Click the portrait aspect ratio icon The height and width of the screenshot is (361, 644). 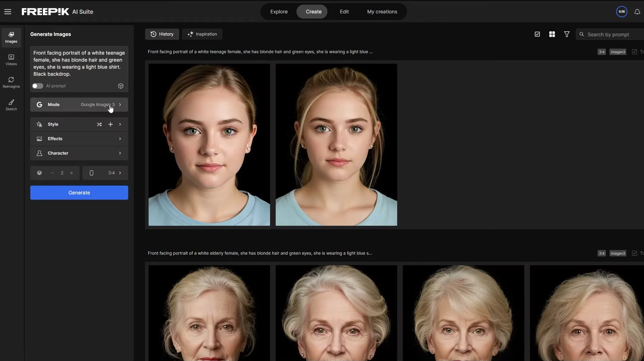pos(92,173)
